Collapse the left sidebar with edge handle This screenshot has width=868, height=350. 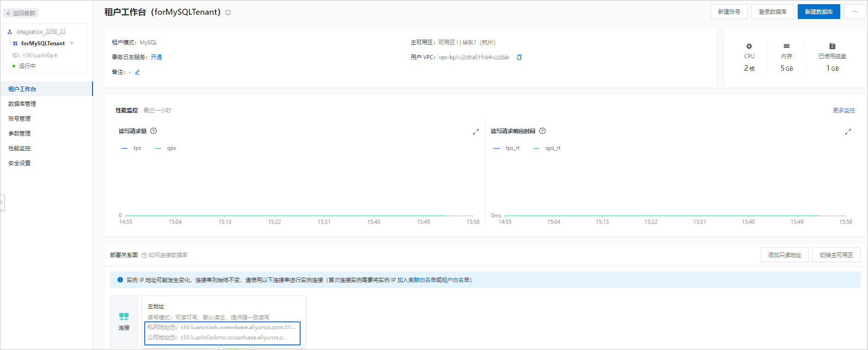click(x=2, y=203)
